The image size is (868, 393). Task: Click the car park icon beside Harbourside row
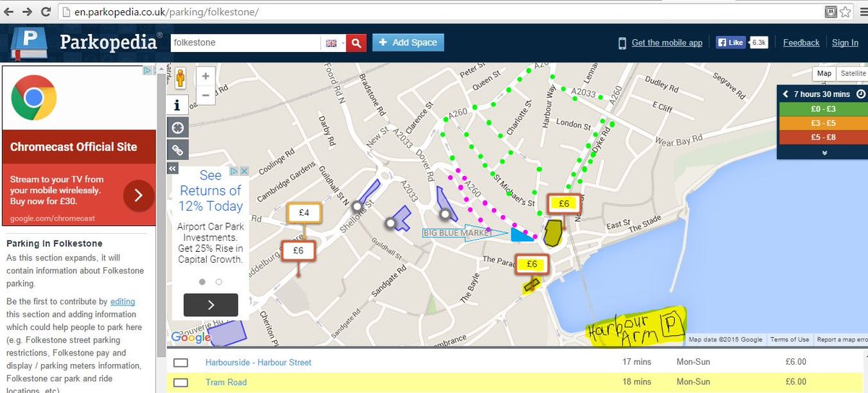coord(181,363)
